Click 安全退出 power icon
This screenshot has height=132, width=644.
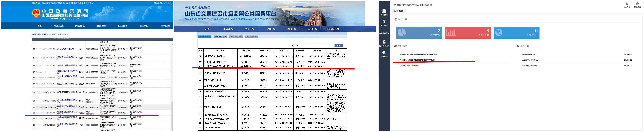click(x=637, y=4)
